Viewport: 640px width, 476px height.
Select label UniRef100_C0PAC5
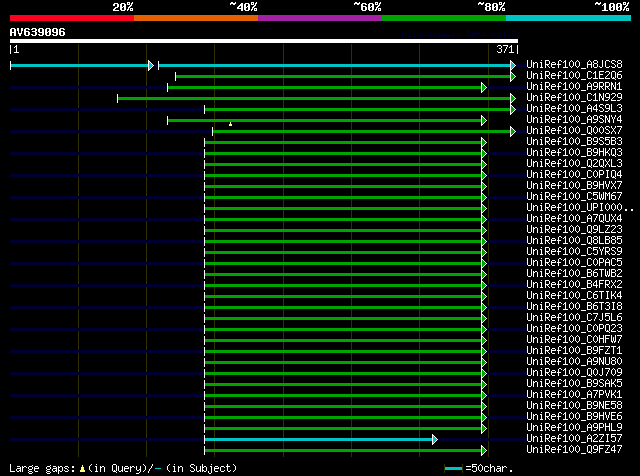[574, 263]
